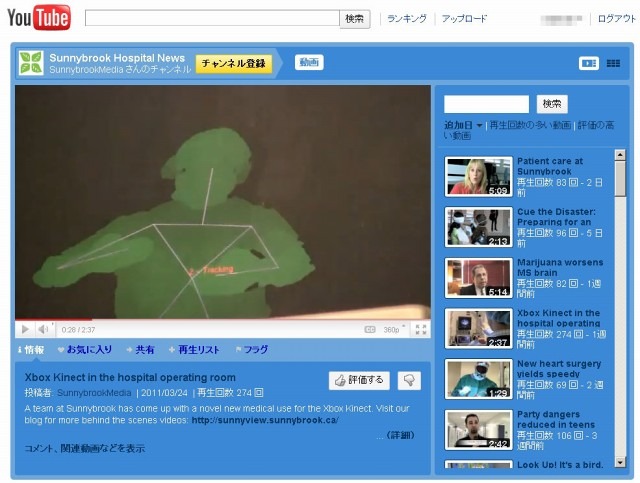Image resolution: width=640 pixels, height=483 pixels.
Task: Click Look Up! It's a bird title
Action: (x=560, y=465)
